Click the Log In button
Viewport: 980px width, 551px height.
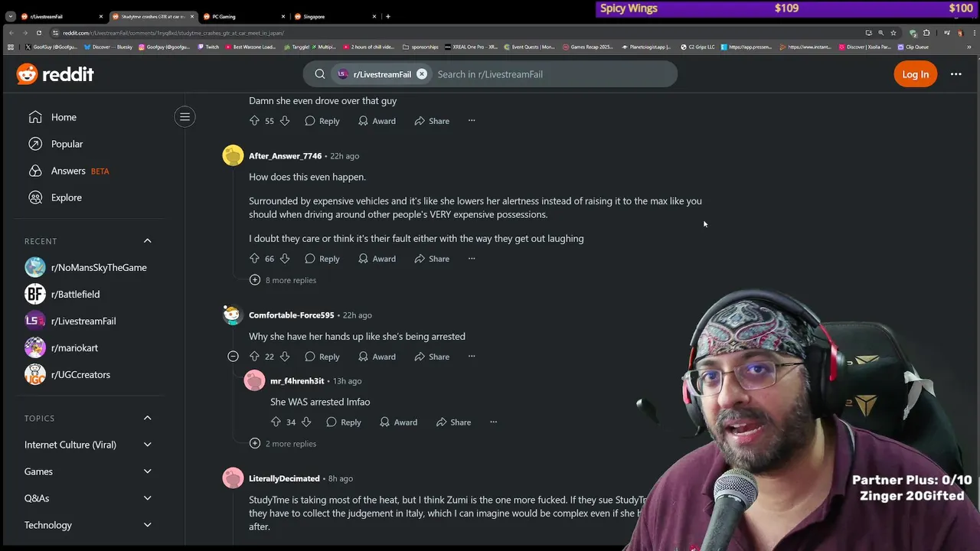915,74
